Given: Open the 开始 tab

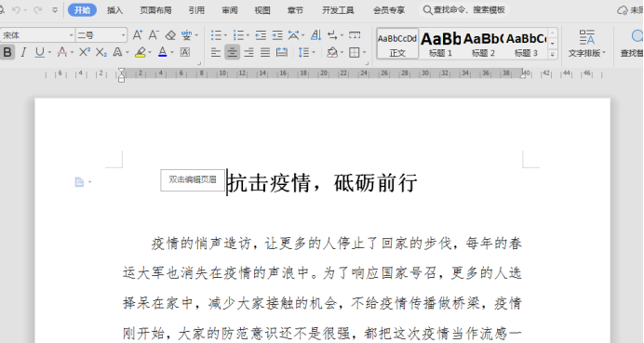Looking at the screenshot, I should [x=82, y=10].
